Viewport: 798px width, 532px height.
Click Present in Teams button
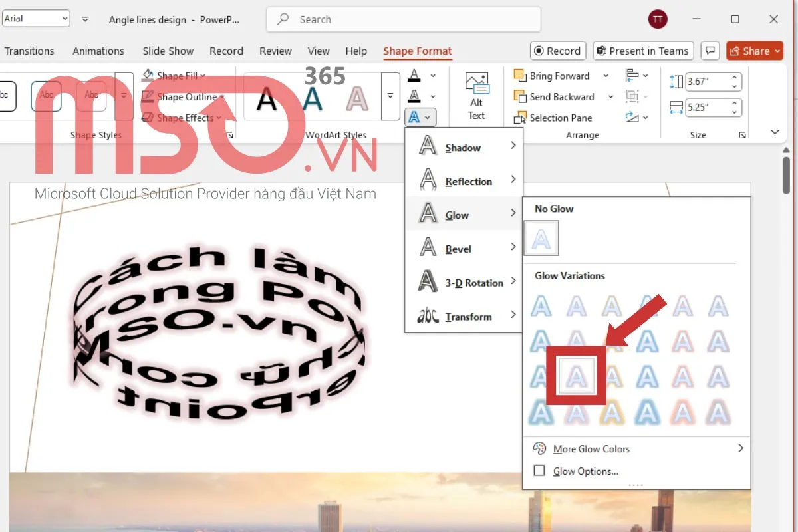(642, 51)
